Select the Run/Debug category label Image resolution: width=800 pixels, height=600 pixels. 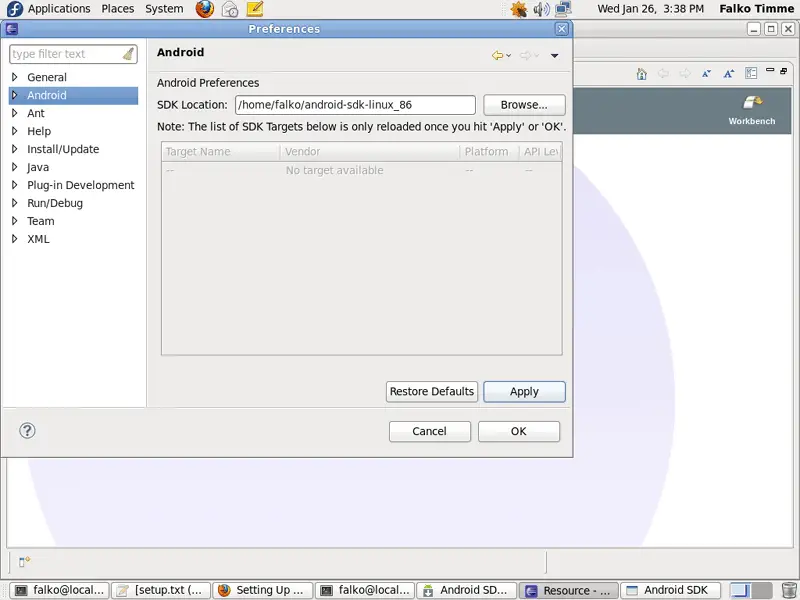coord(55,203)
